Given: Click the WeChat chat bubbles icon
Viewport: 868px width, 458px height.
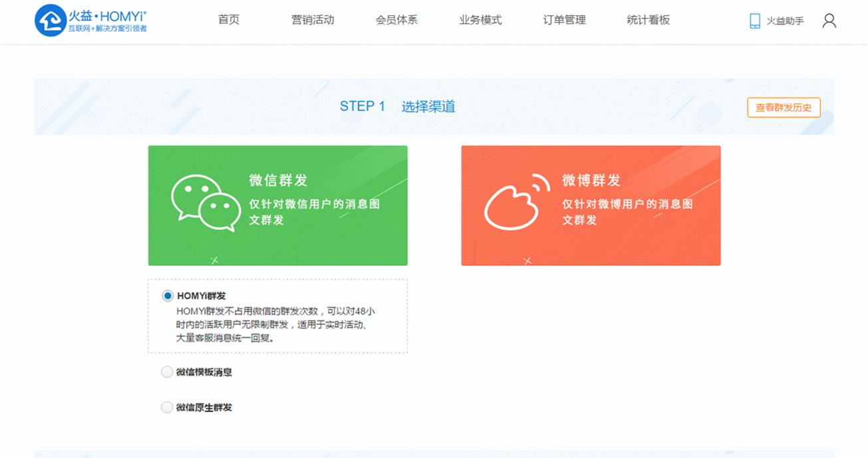Looking at the screenshot, I should [205, 203].
